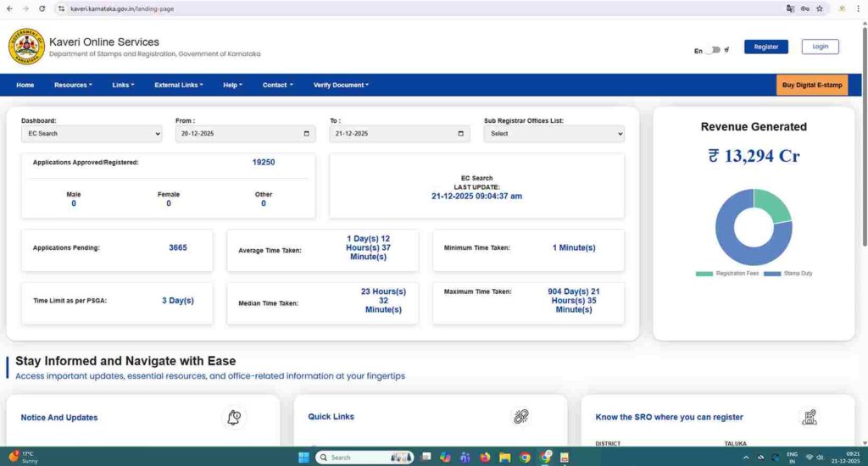The image size is (868, 466).
Task: Click the To date input field
Action: click(x=390, y=134)
